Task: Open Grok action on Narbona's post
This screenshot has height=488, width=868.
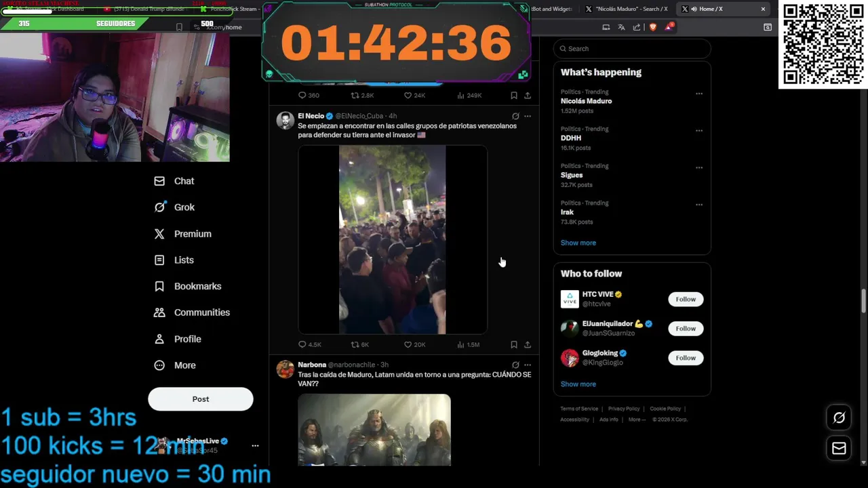Action: pos(515,365)
